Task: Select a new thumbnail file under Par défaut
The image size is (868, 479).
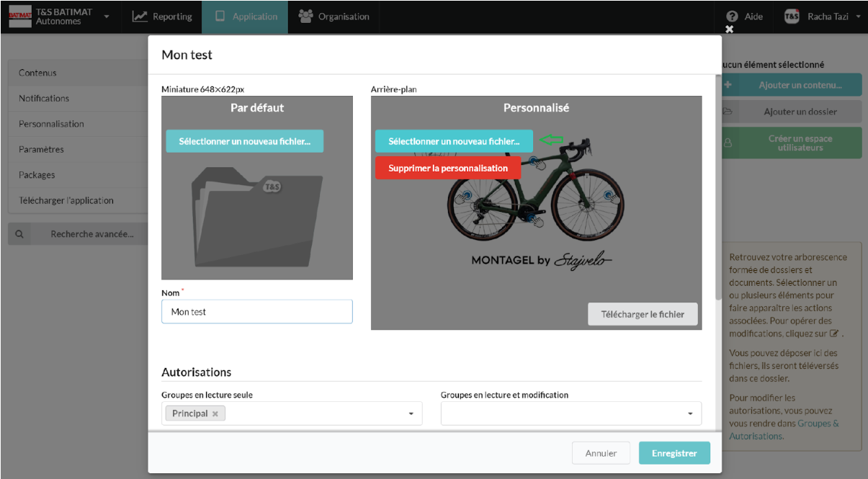Action: pyautogui.click(x=245, y=141)
